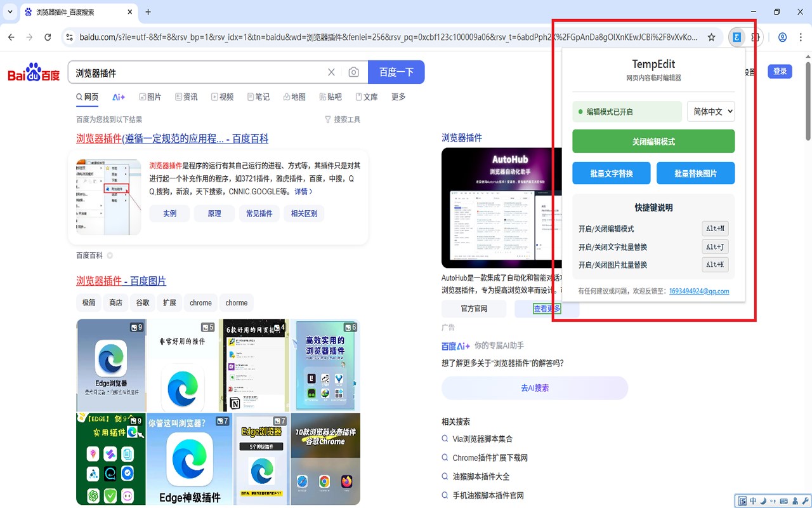
Task: Toggle 中 Chinese/English input mode
Action: click(753, 501)
